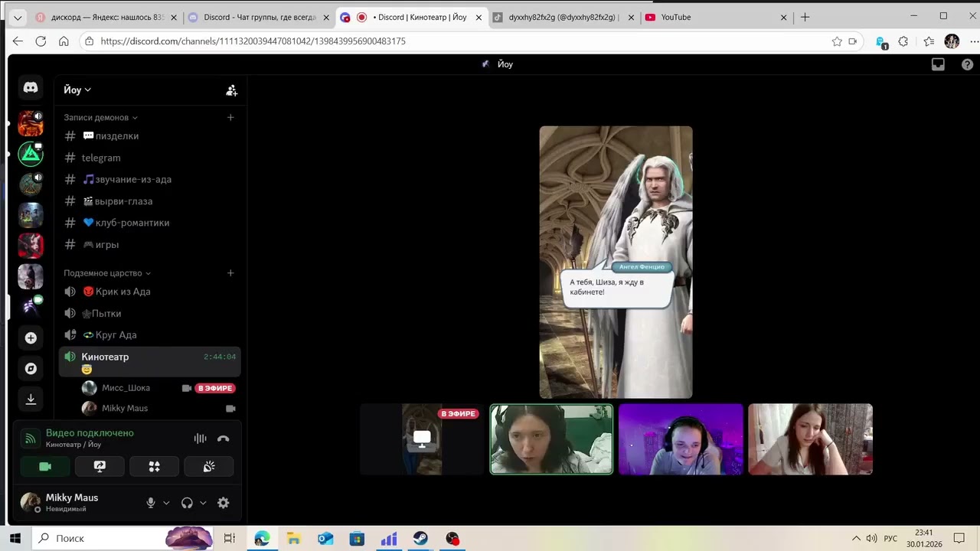This screenshot has width=980, height=551.
Task: Open the main game stream view
Action: [616, 262]
